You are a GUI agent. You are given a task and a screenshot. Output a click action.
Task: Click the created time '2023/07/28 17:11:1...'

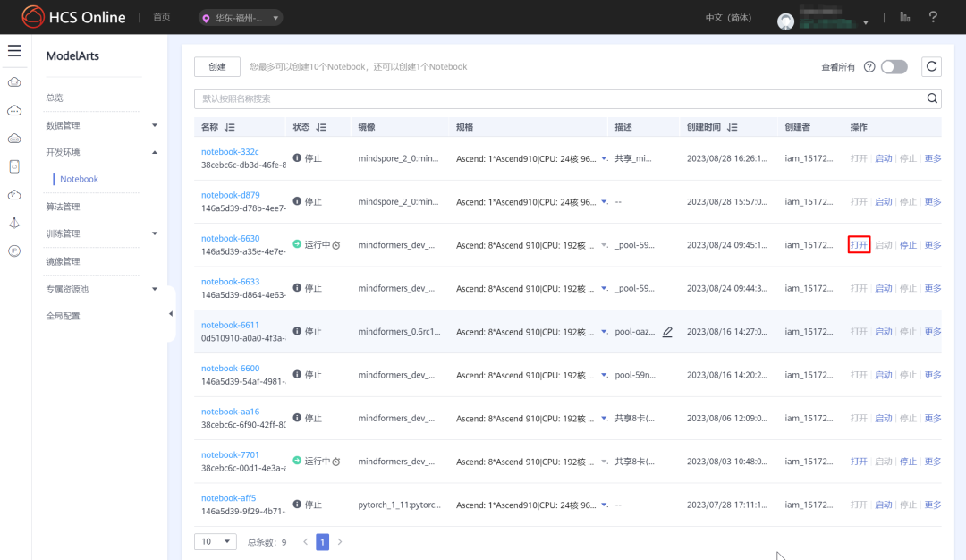coord(727,505)
